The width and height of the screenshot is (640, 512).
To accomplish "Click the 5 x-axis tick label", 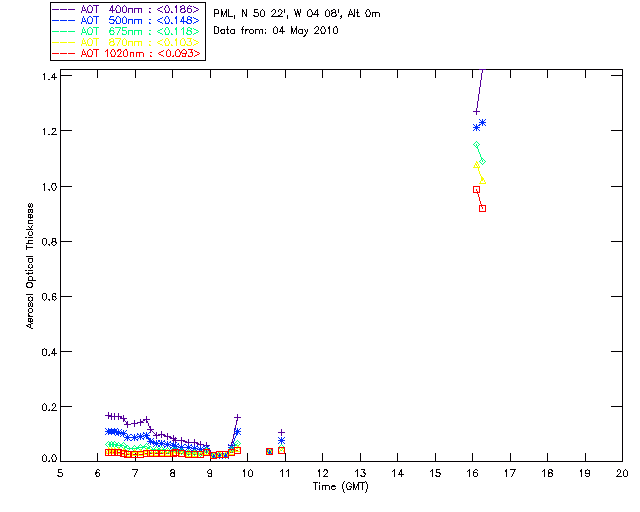I will [60, 474].
